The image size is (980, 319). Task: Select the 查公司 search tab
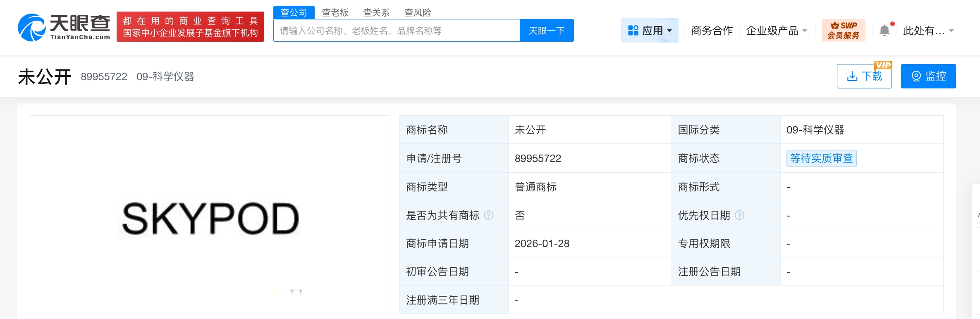pos(294,12)
